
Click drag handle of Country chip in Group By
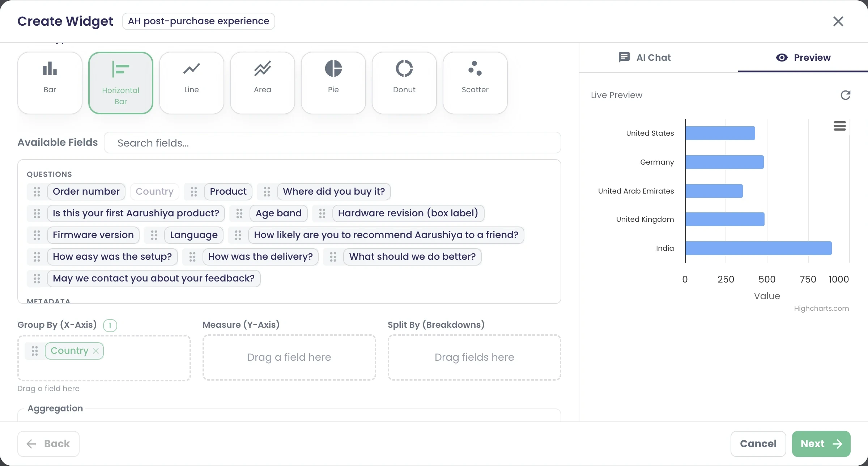click(x=35, y=351)
